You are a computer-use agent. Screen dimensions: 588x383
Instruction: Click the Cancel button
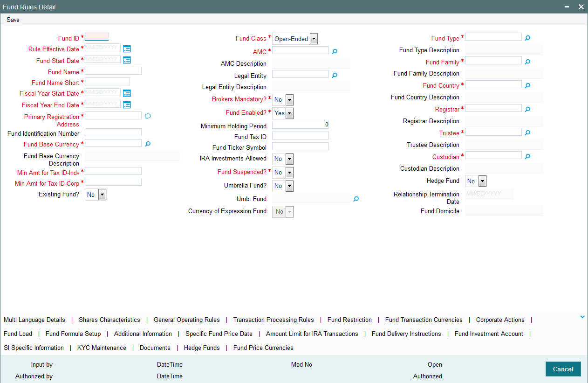(563, 369)
